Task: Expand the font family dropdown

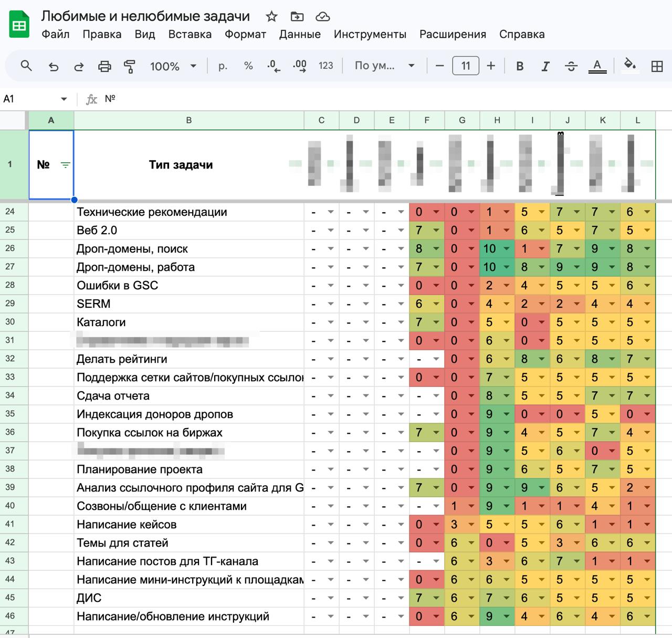Action: click(x=384, y=66)
